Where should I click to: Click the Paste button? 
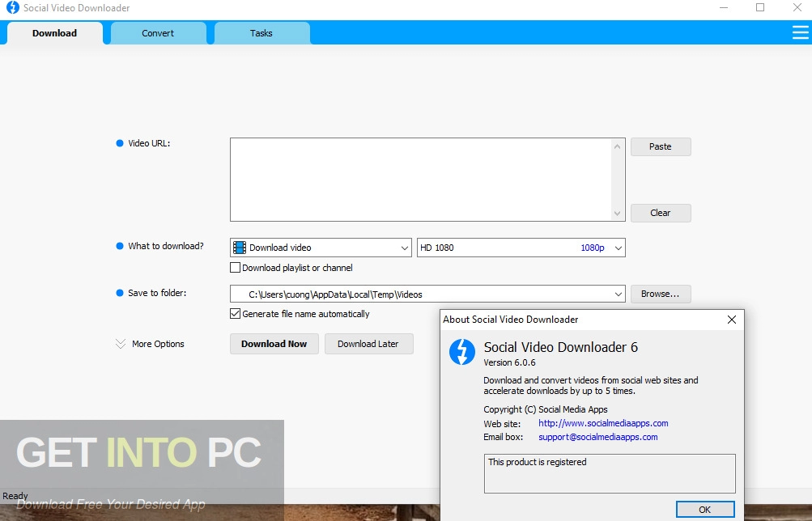(661, 147)
